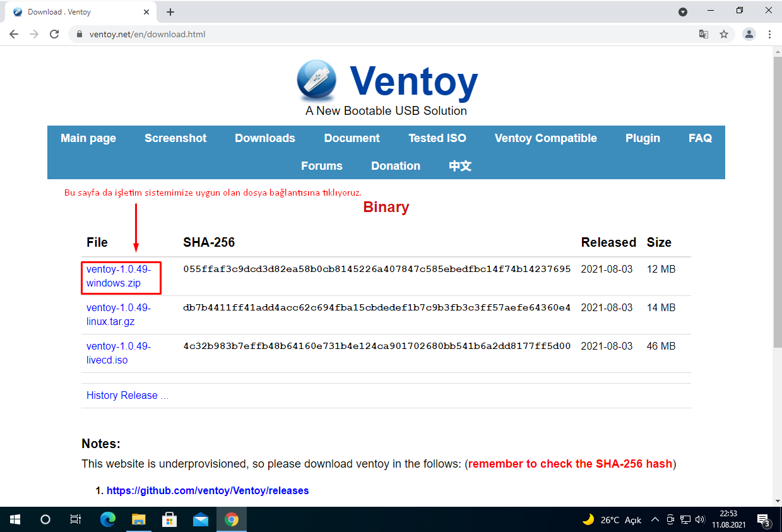Click the weather widget showing 26°C
The width and height of the screenshot is (782, 532).
[x=612, y=519]
